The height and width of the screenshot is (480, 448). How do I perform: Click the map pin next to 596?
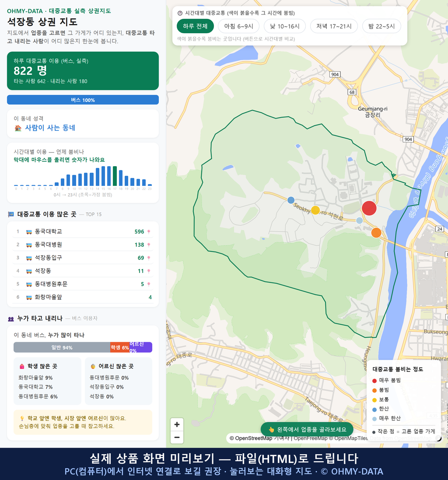(149, 232)
